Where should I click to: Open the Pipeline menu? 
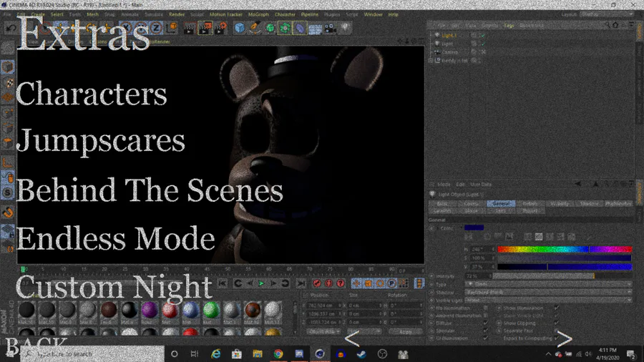310,14
